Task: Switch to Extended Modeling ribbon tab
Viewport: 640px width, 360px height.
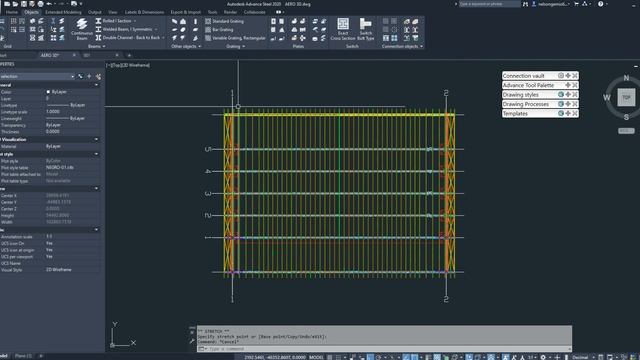Action: tap(63, 12)
